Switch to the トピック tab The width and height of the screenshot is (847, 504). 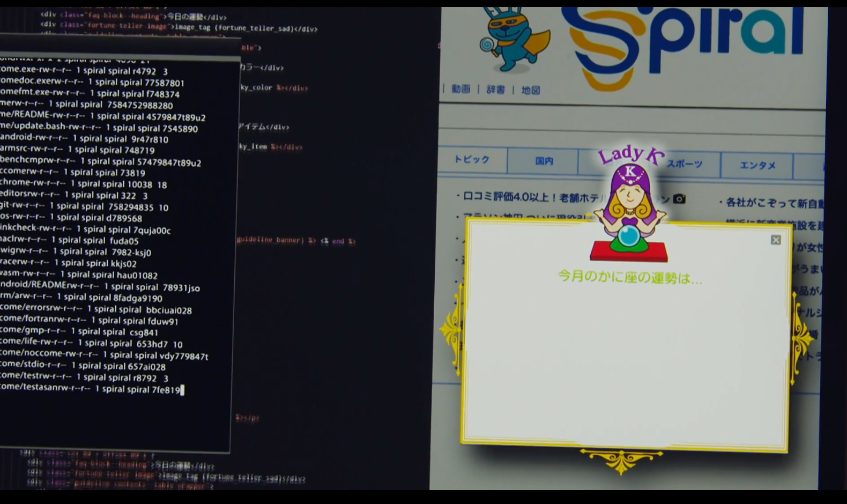click(x=472, y=159)
